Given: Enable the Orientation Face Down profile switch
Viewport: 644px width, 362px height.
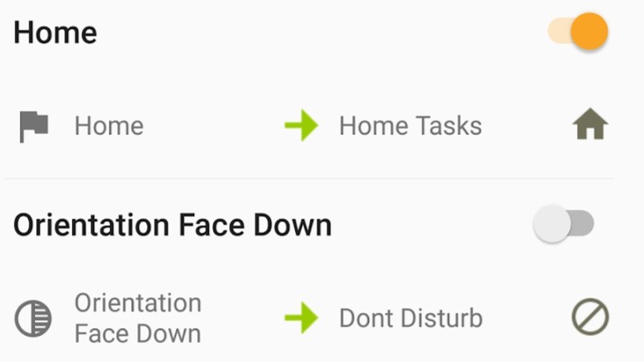Looking at the screenshot, I should (564, 224).
